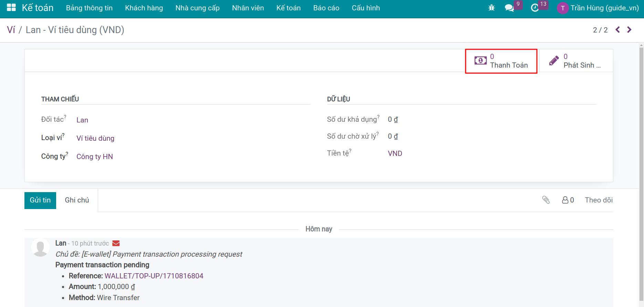Screen dimensions: 644x307
Task: Open Trần Hùng user account menu
Action: pos(598,8)
